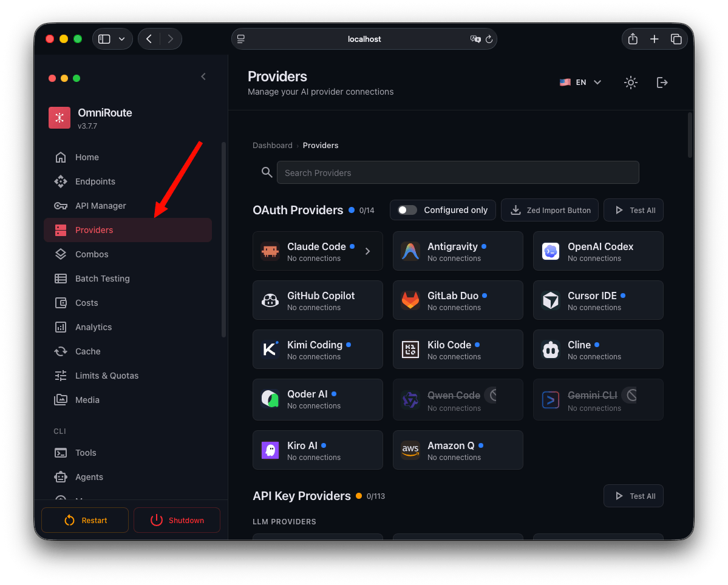Click the OAuth Providers heading
This screenshot has height=585, width=728.
tap(298, 210)
